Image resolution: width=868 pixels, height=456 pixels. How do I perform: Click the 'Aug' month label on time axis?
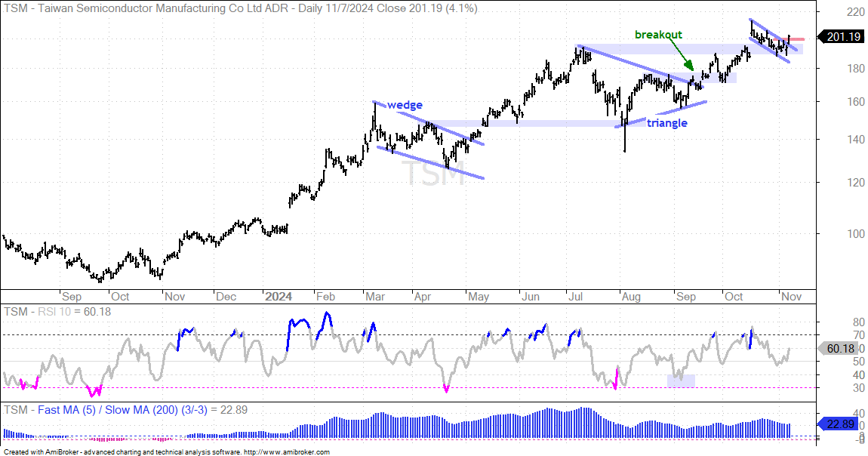tap(630, 297)
